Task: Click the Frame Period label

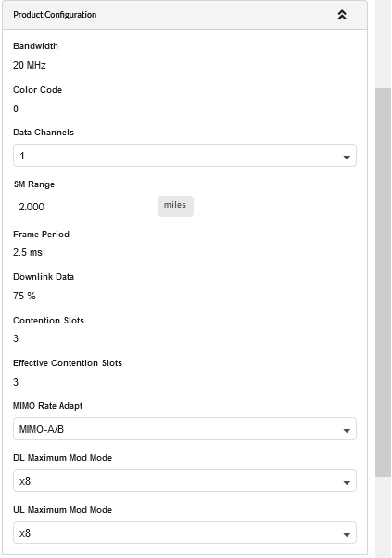Action: [x=42, y=234]
